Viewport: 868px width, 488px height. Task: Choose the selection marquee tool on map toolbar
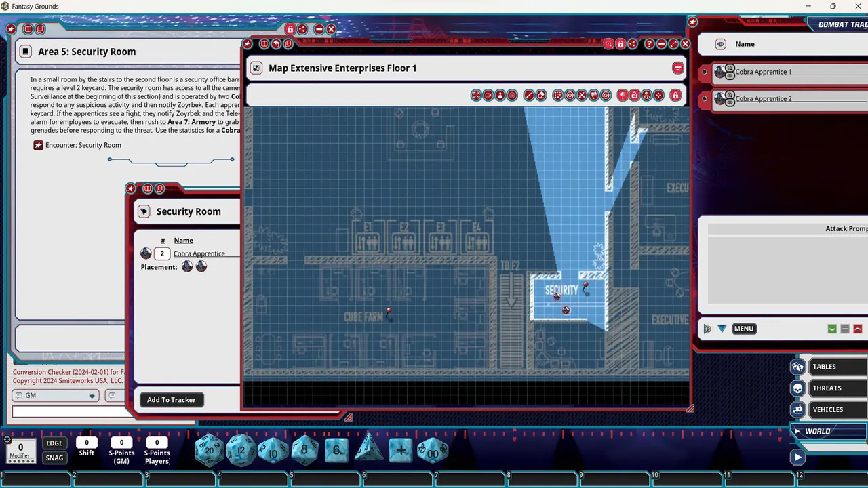557,96
